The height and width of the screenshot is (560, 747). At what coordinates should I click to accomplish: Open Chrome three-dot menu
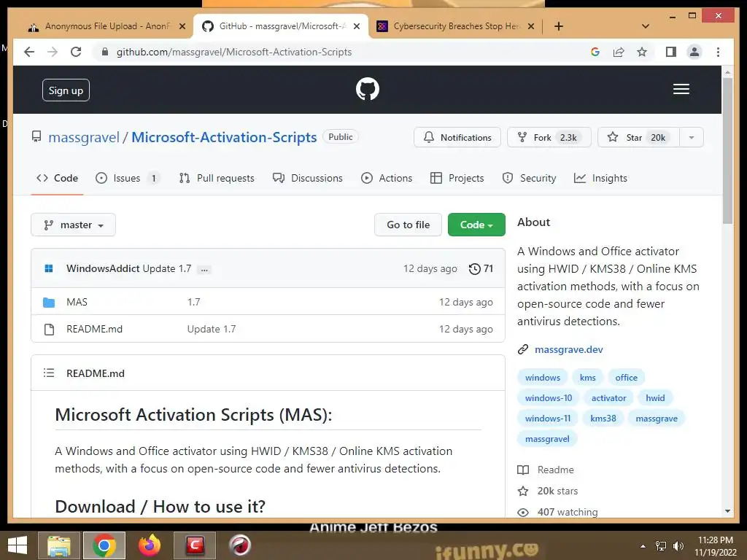click(718, 52)
